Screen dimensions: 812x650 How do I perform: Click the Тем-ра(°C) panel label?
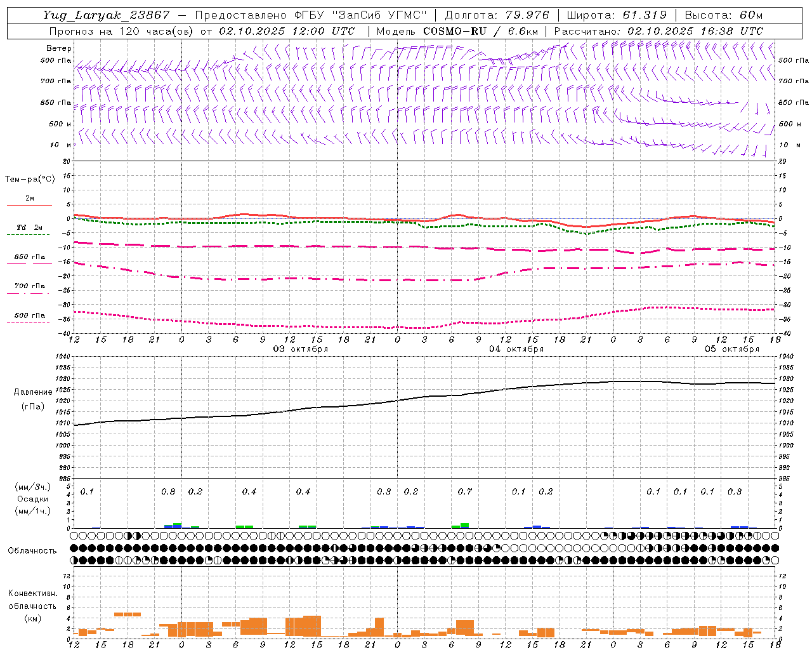pos(30,180)
